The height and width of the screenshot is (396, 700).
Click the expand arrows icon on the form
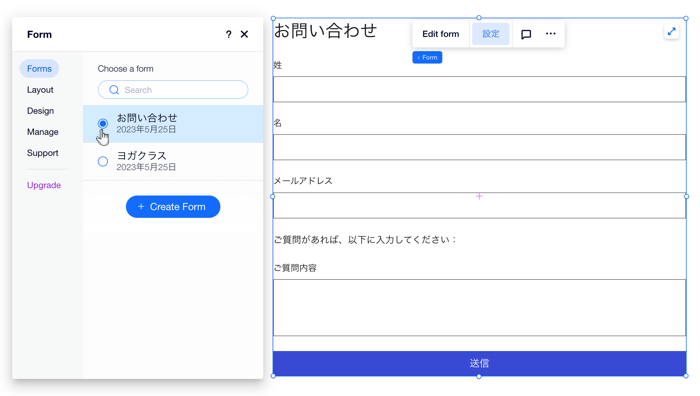(x=671, y=32)
